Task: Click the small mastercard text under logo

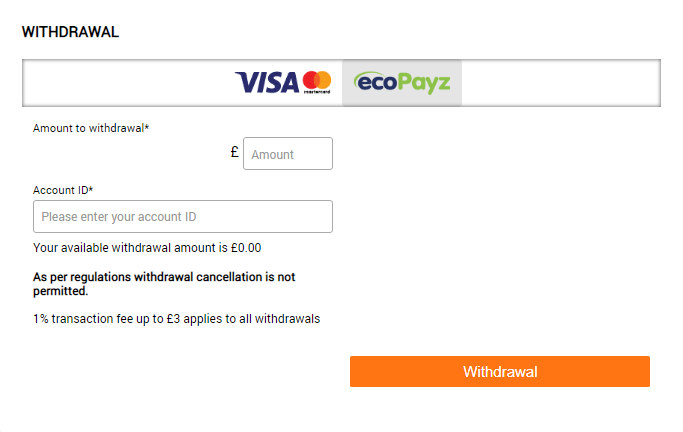Action: 317,92
